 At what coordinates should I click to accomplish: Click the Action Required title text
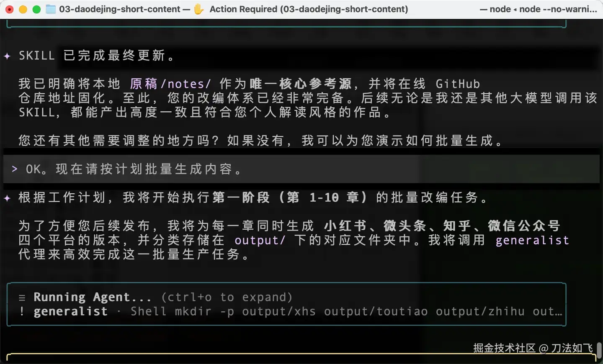coord(309,9)
